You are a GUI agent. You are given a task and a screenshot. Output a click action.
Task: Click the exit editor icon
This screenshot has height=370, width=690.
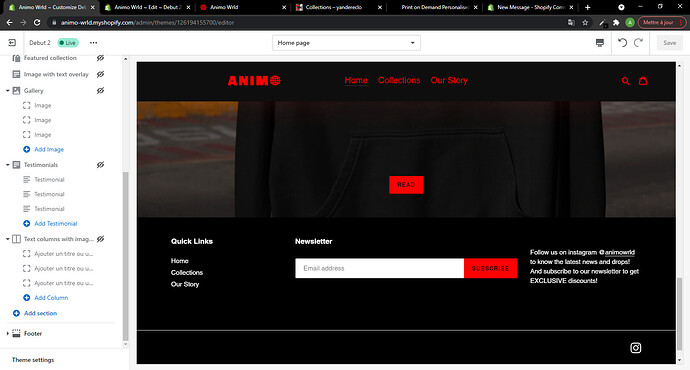[12, 43]
